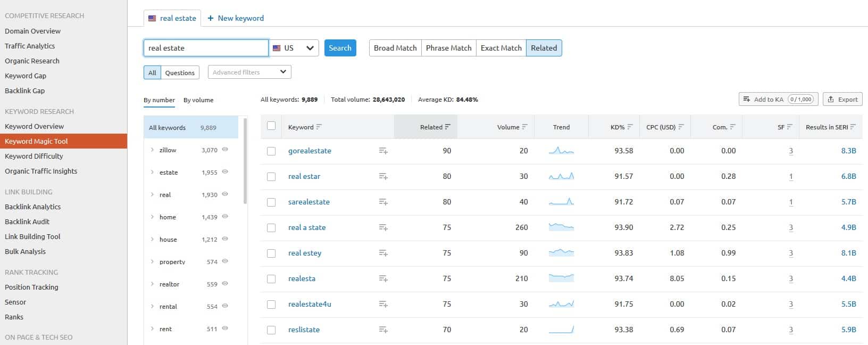Screen dimensions: 868x345
Task: Open the sarealestate keyword link
Action: tap(308, 202)
